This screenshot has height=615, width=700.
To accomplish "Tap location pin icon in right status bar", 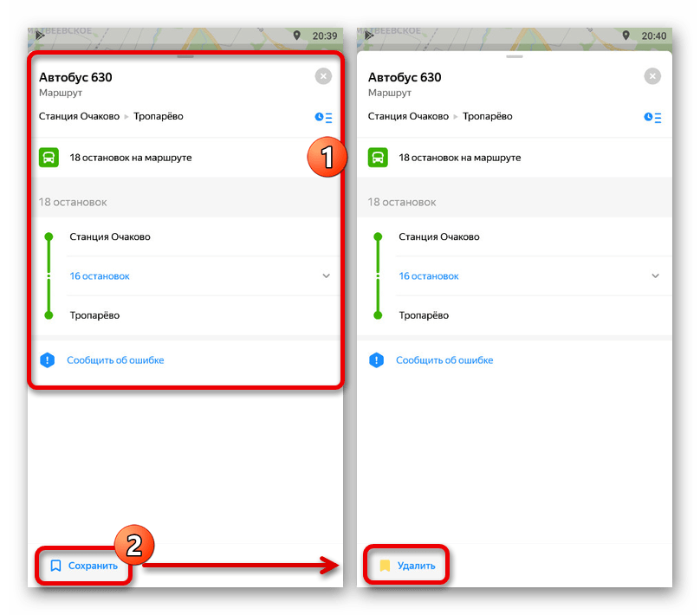I will pyautogui.click(x=625, y=36).
